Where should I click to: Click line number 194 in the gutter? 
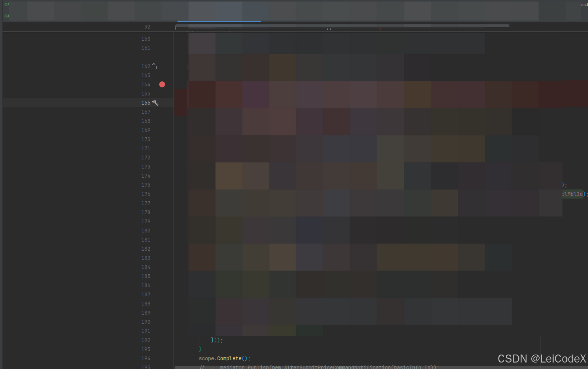[146, 358]
